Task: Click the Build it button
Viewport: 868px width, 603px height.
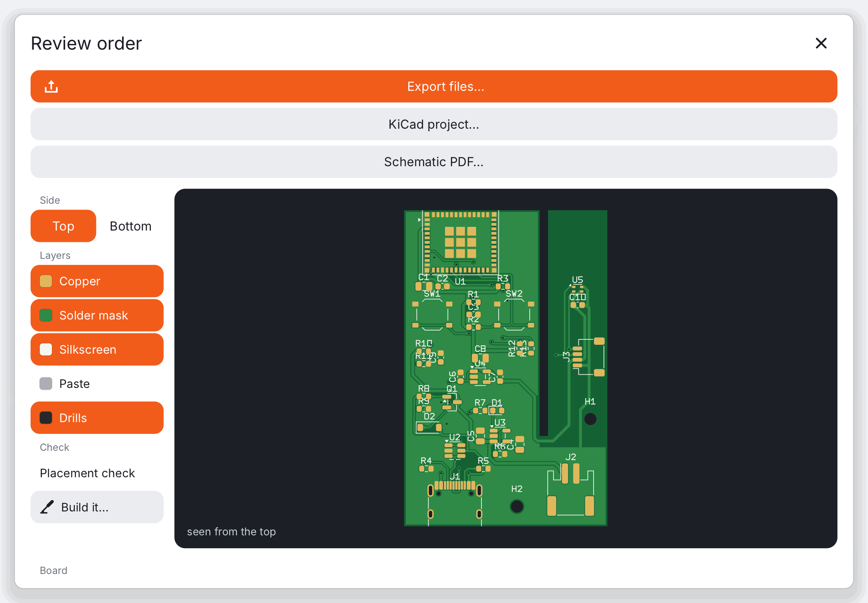Action: pyautogui.click(x=97, y=507)
